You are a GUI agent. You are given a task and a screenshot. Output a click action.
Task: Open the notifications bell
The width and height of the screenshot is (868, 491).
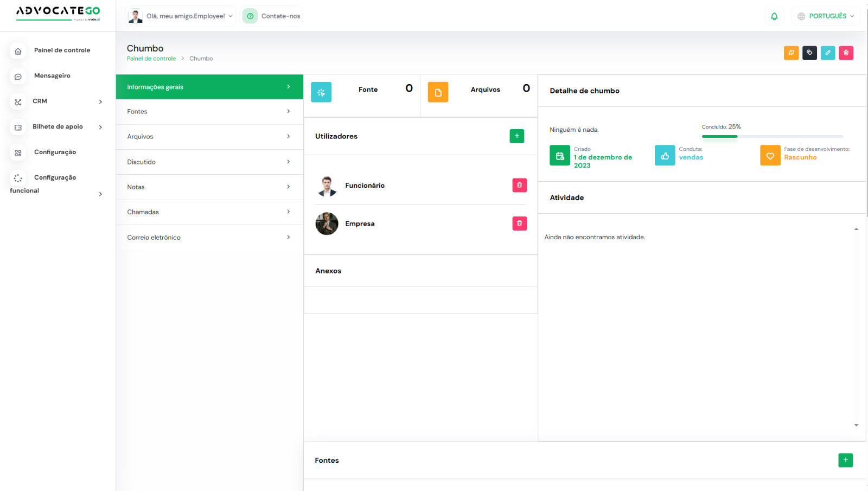pos(774,16)
